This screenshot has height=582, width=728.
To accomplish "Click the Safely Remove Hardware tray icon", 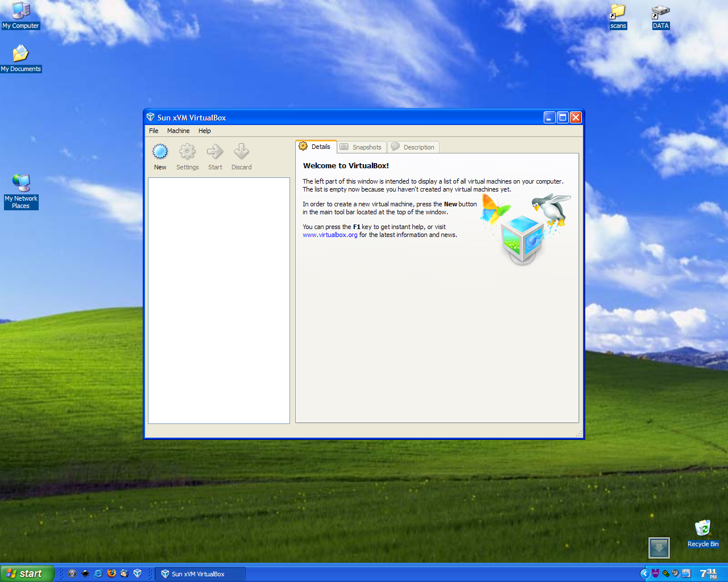I will pos(666,573).
